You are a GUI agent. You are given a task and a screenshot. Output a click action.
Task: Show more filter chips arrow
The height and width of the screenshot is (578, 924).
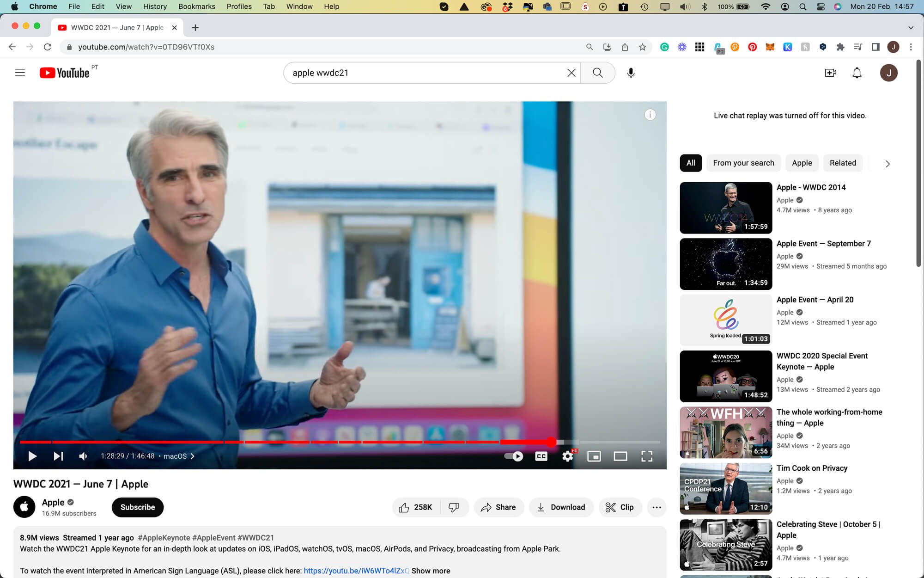click(x=888, y=164)
